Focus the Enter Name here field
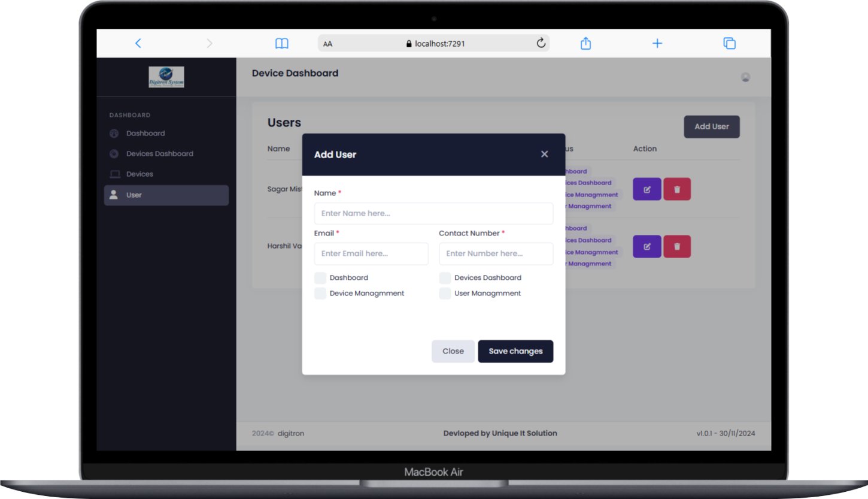This screenshot has height=499, width=868. [433, 213]
